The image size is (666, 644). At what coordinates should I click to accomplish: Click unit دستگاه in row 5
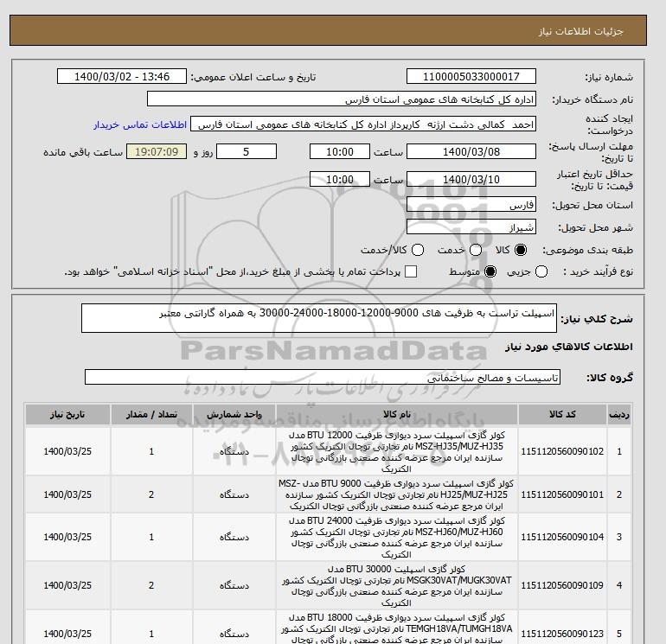point(234,634)
